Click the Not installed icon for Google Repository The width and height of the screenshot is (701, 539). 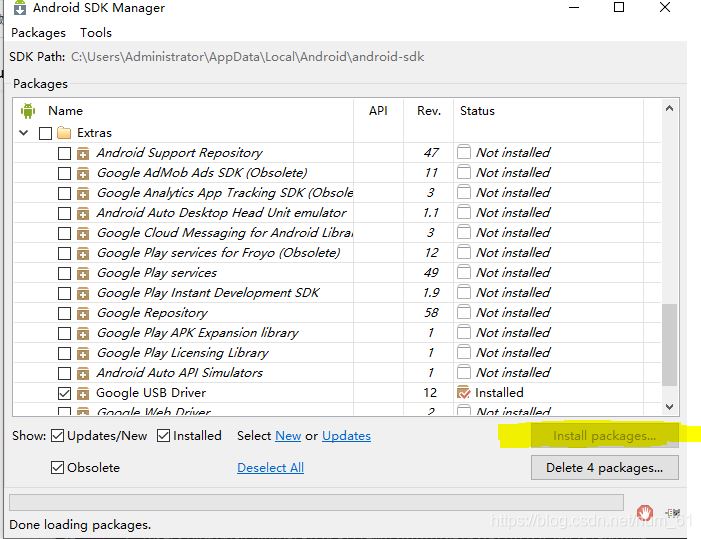pos(464,313)
